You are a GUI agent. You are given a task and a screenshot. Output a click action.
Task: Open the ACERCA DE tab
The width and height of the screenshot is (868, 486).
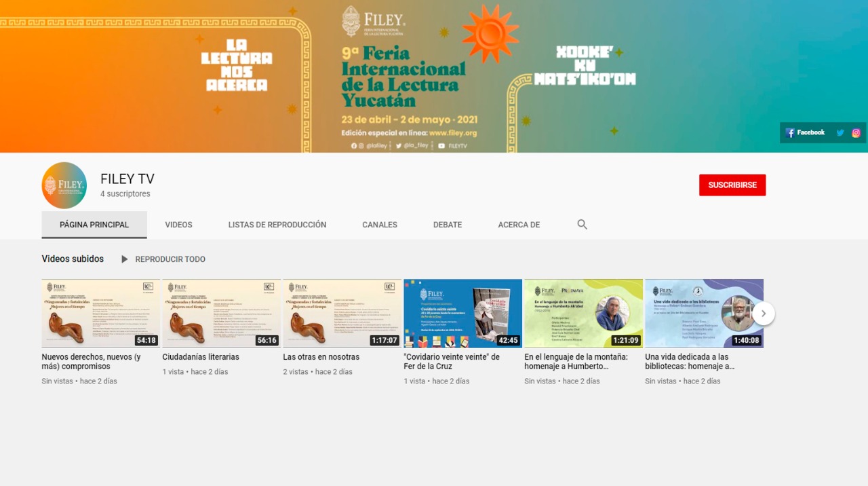(519, 225)
